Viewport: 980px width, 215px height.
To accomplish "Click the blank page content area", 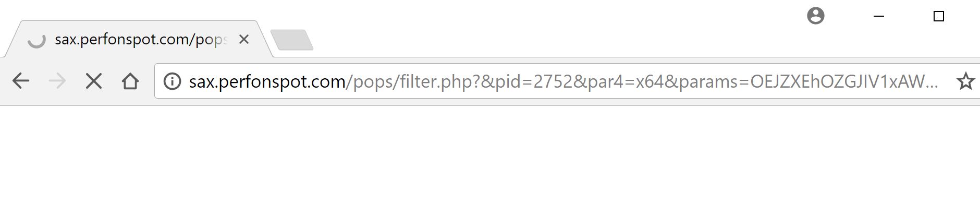I will pos(490,160).
